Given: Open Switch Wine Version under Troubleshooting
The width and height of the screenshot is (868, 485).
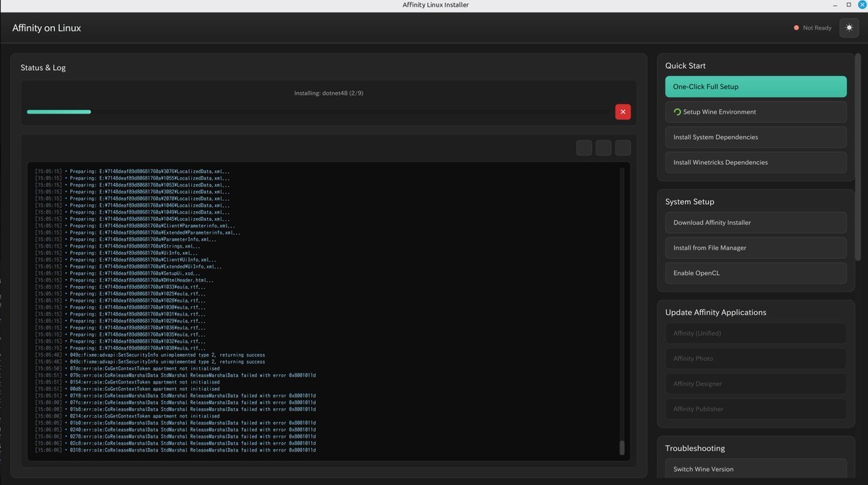Looking at the screenshot, I should pyautogui.click(x=756, y=469).
